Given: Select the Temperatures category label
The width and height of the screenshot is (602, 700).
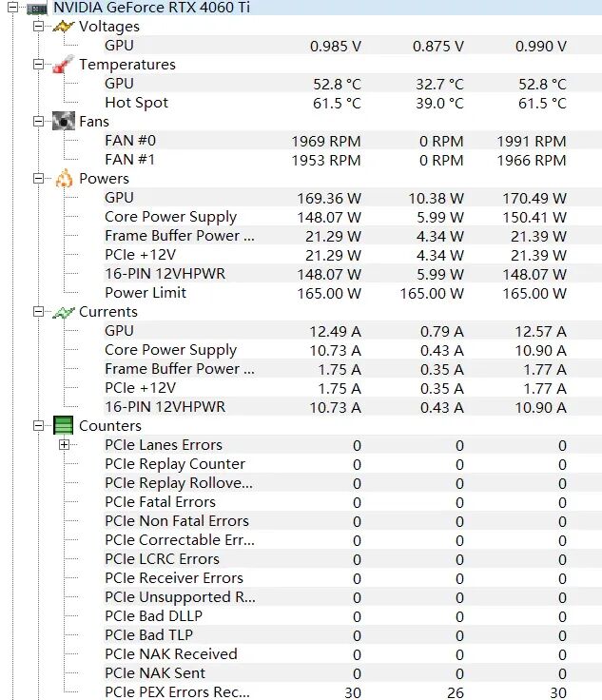Looking at the screenshot, I should [127, 65].
